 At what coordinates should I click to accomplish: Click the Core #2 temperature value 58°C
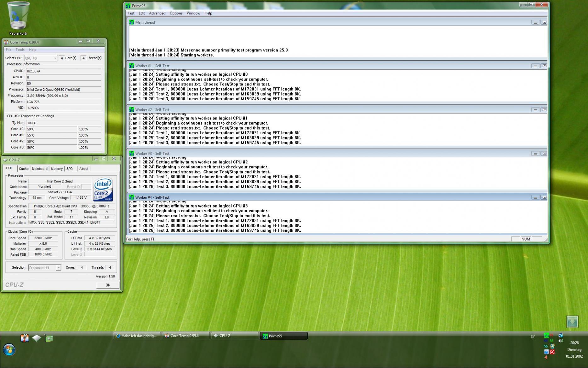tap(52, 141)
